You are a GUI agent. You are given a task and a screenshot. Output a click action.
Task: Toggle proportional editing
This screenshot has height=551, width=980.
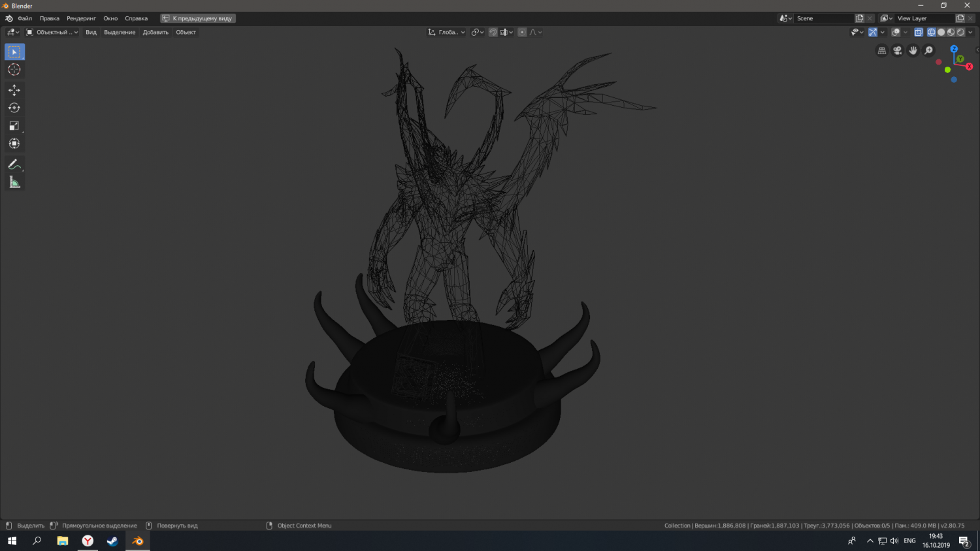point(522,32)
